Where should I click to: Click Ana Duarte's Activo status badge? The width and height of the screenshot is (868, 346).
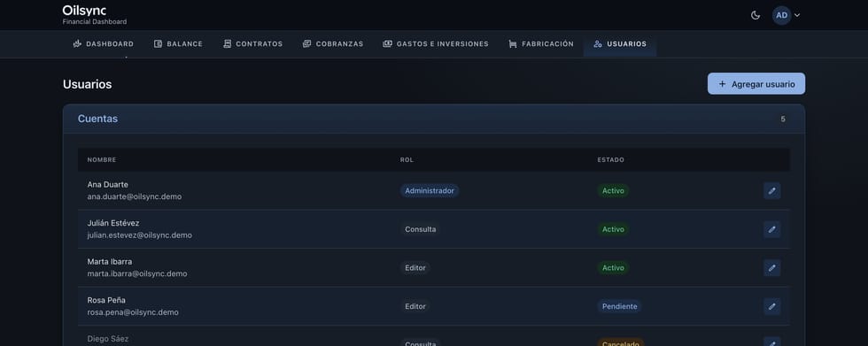click(x=613, y=190)
